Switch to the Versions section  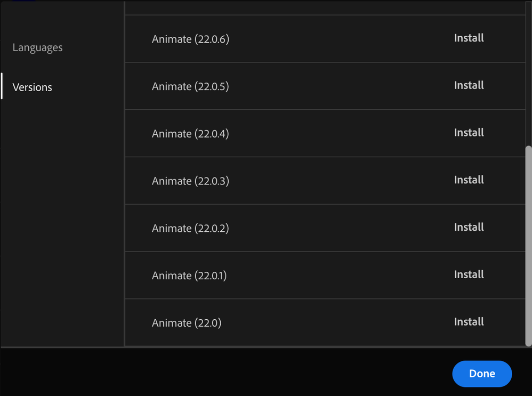coord(32,87)
